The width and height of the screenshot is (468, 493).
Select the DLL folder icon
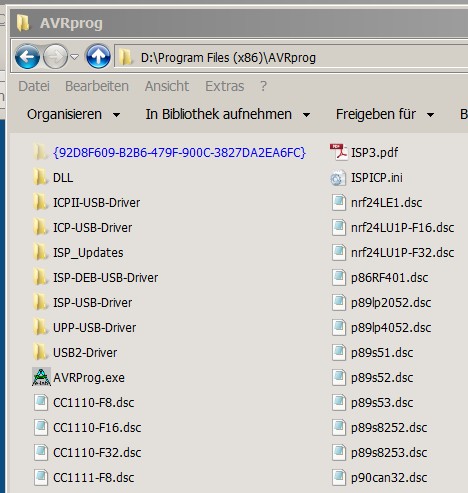click(41, 177)
